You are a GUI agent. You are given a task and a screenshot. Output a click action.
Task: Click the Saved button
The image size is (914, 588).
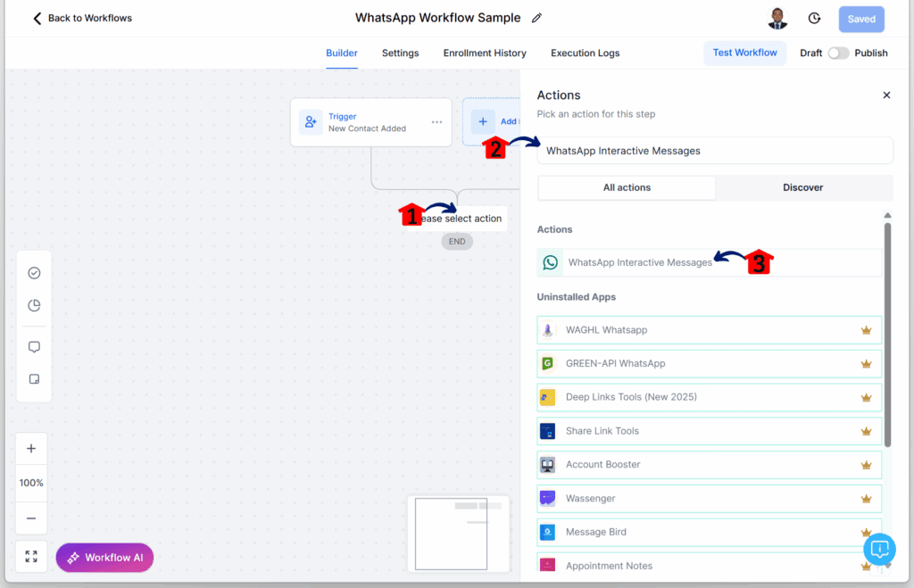[861, 20]
